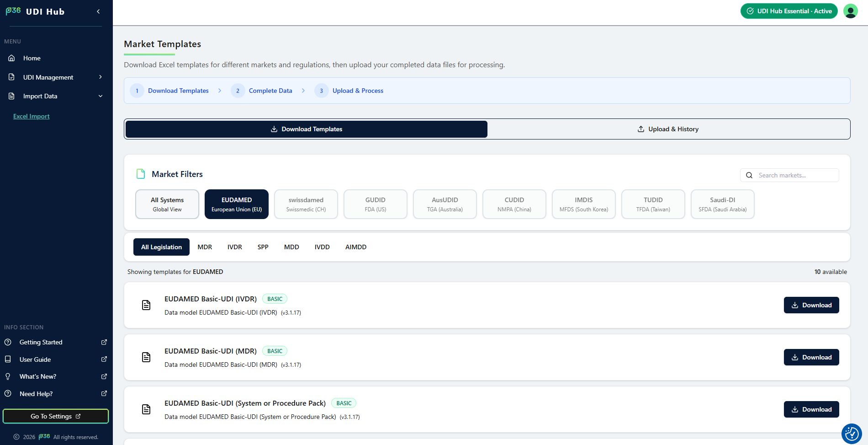Select step 2 Complete Data
Viewport: 868px width, 445px height.
tap(262, 91)
